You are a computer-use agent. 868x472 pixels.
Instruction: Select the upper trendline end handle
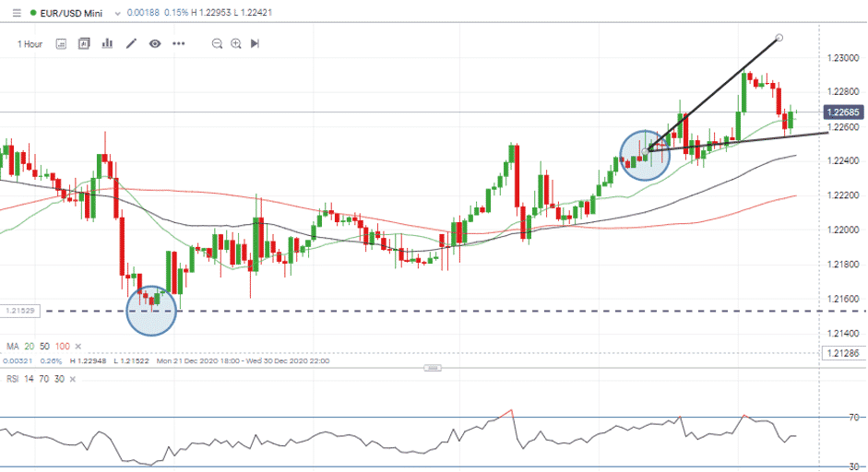tap(779, 38)
